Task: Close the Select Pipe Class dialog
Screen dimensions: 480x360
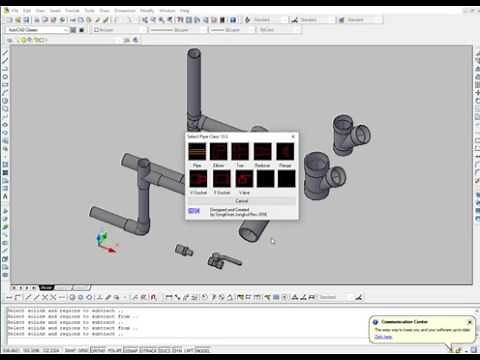Action: tap(293, 136)
